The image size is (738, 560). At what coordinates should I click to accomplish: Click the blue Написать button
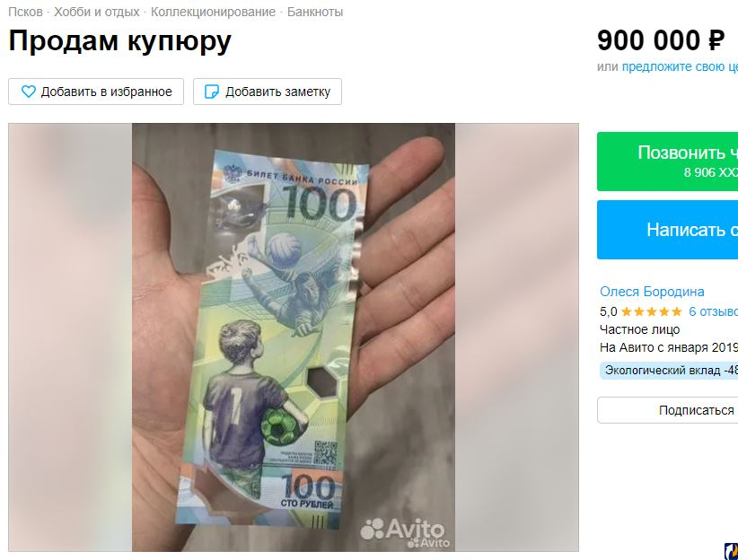pyautogui.click(x=667, y=230)
